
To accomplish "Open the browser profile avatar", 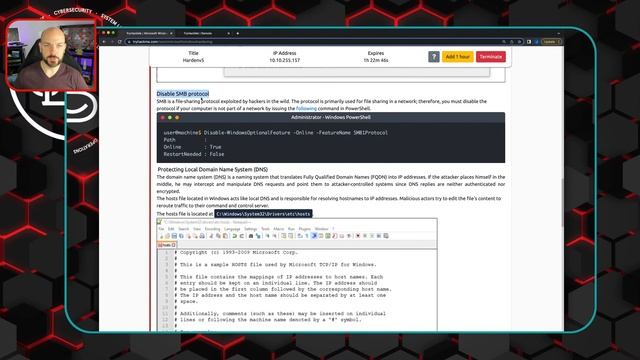I will click(536, 42).
